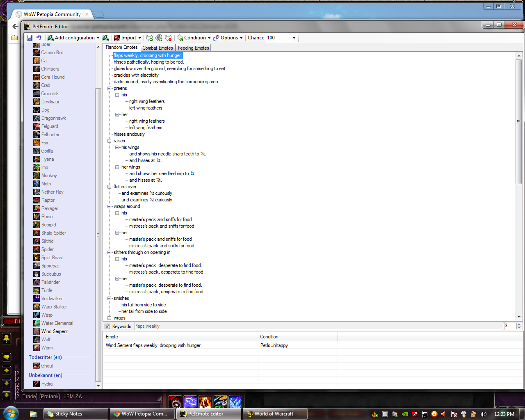The width and height of the screenshot is (525, 420).
Task: Collapse the 'preens' tree node
Action: coord(110,89)
